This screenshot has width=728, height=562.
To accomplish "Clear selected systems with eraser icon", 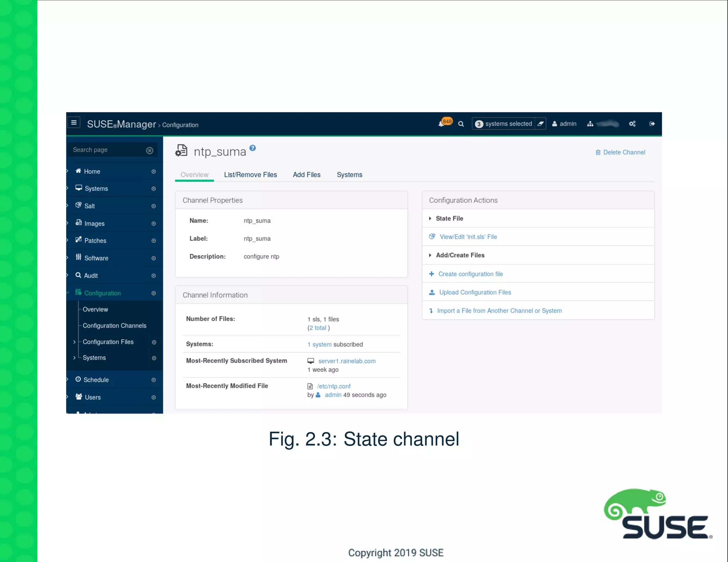I will (540, 124).
